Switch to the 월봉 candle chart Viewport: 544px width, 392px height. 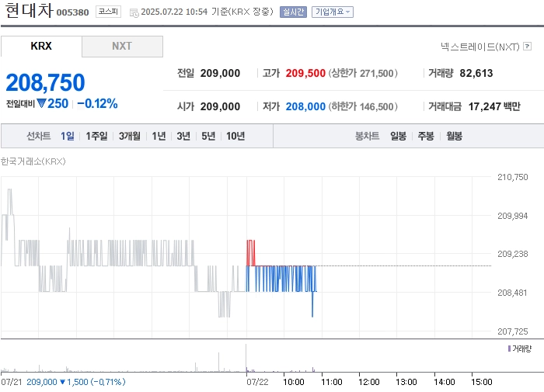pyautogui.click(x=454, y=136)
